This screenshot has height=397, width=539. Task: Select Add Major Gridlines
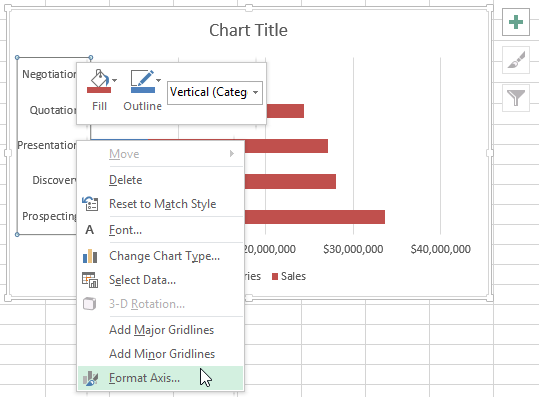(x=162, y=330)
